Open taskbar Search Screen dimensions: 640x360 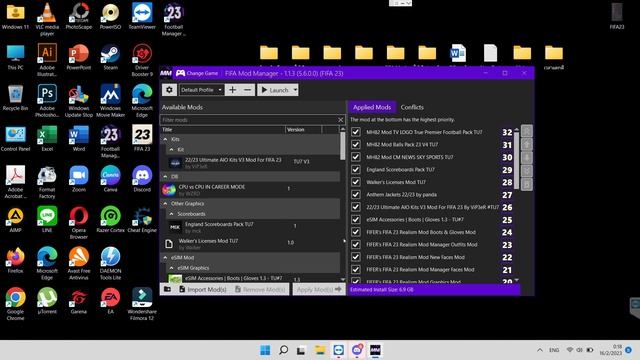[x=283, y=350]
